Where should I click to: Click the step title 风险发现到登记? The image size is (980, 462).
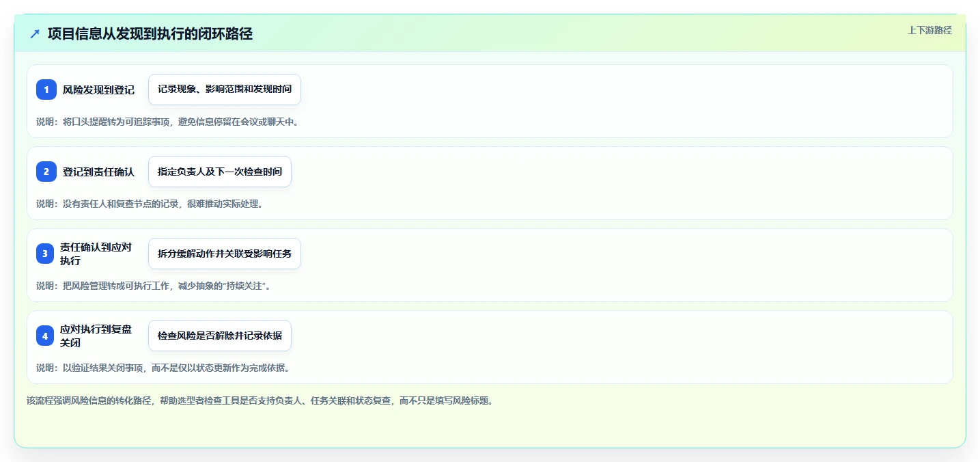point(98,90)
